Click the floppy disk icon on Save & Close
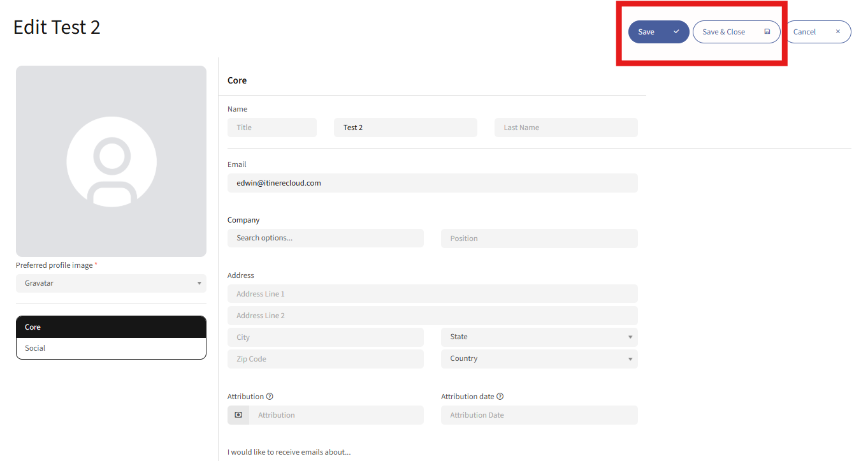Screen dimensions: 868x461 [x=767, y=32]
